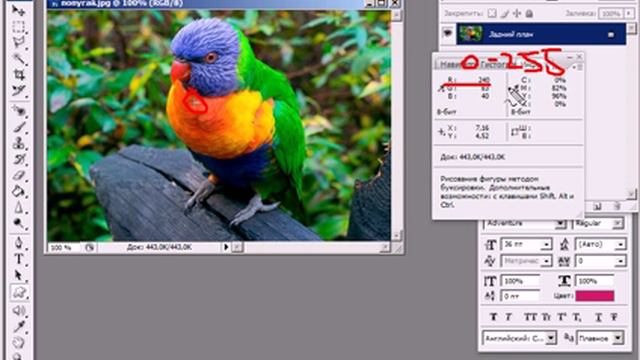
Task: Open the font family dropdown
Action: pyautogui.click(x=560, y=224)
